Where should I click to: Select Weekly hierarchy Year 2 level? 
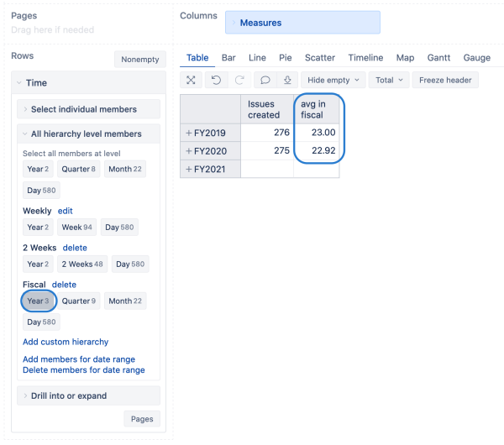[x=38, y=228]
